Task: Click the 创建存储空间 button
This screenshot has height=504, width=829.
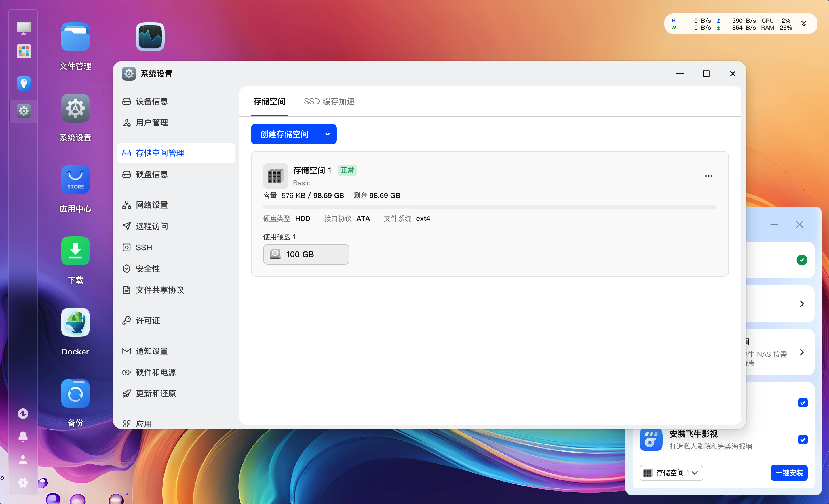Action: [284, 134]
